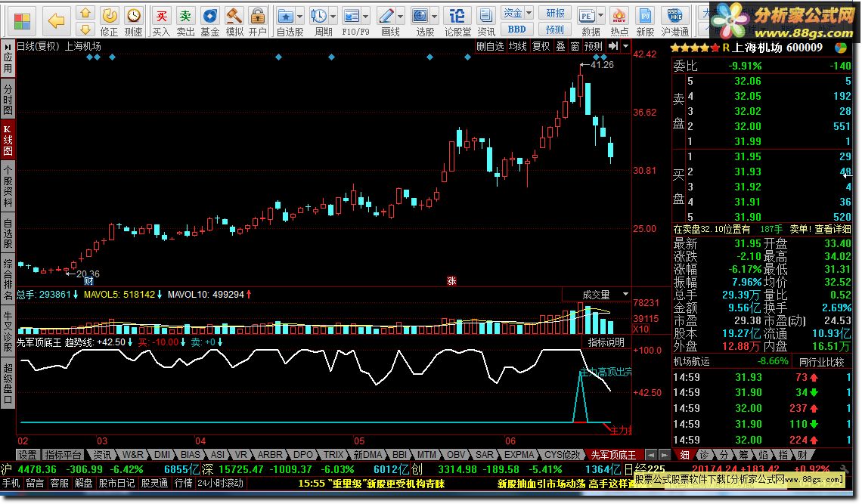This screenshot has width=862, height=504.
Task: Click the 修正 refresh icon
Action: point(109,15)
